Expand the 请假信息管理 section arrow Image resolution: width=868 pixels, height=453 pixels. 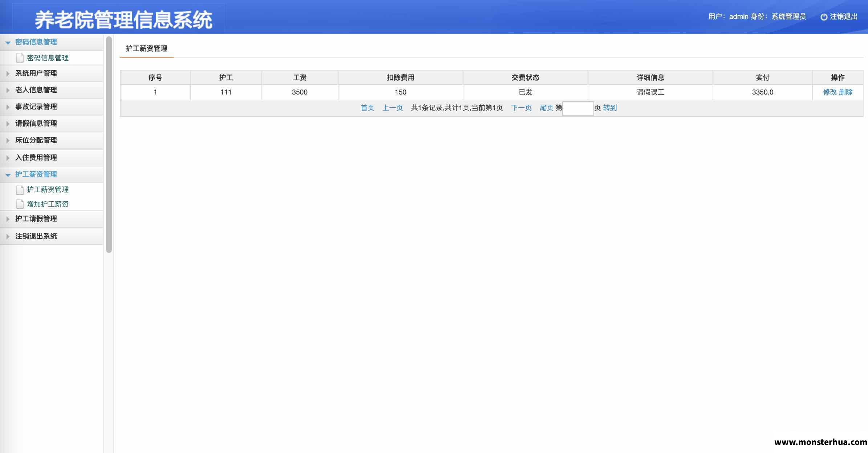[8, 124]
